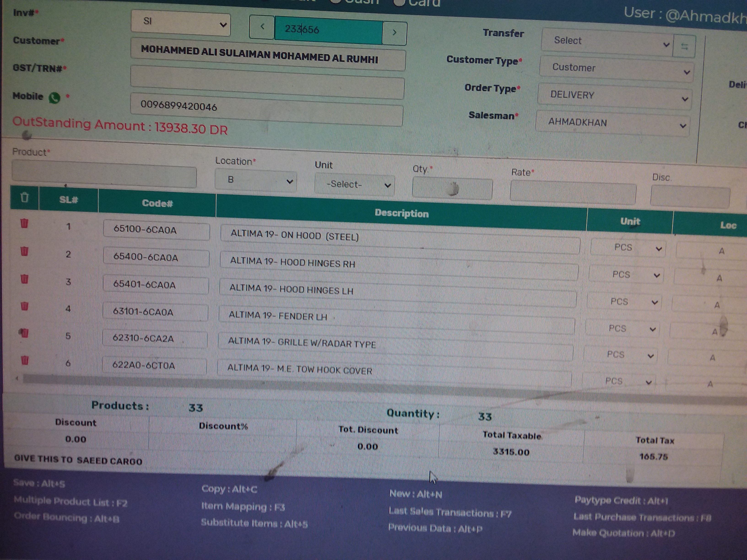This screenshot has width=747, height=560.
Task: Click the Customer name field
Action: pos(268,55)
